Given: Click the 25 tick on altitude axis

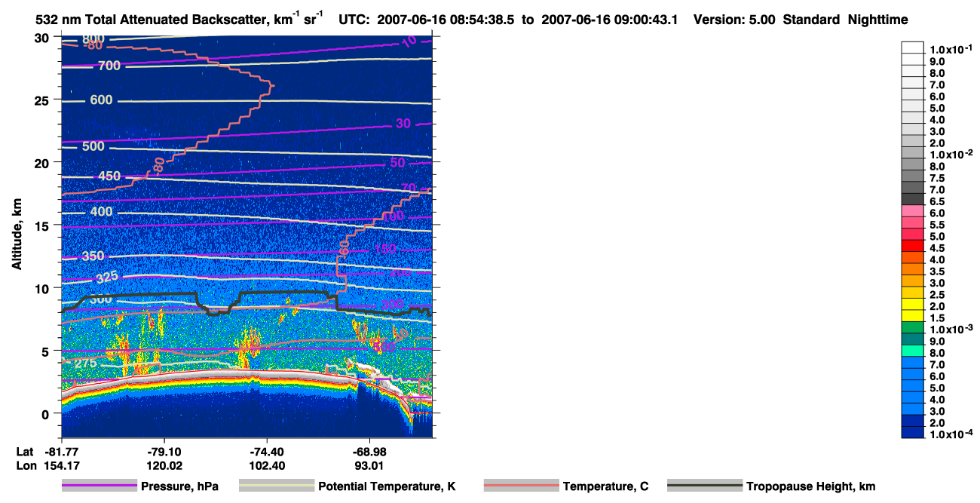Looking at the screenshot, I should pyautogui.click(x=42, y=100).
